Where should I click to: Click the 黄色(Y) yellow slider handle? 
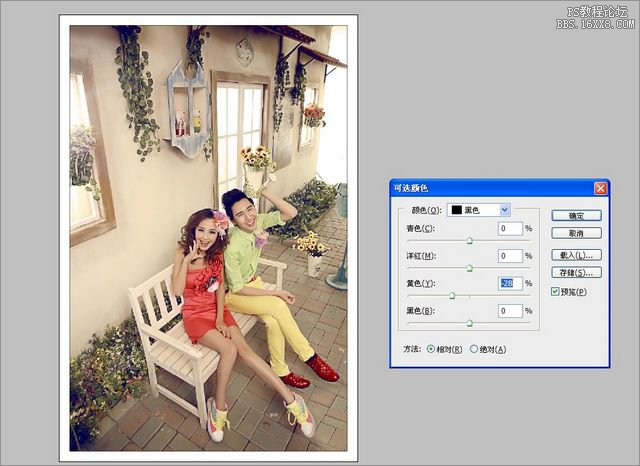[452, 296]
